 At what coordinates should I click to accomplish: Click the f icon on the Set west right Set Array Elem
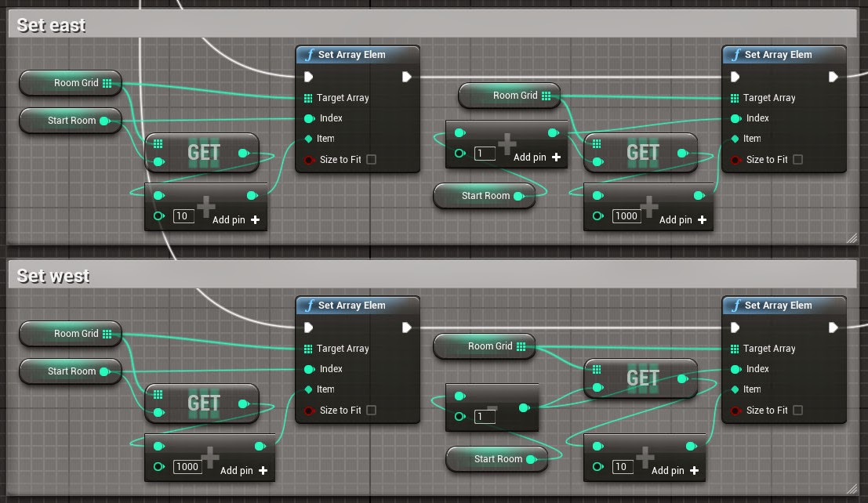point(735,306)
